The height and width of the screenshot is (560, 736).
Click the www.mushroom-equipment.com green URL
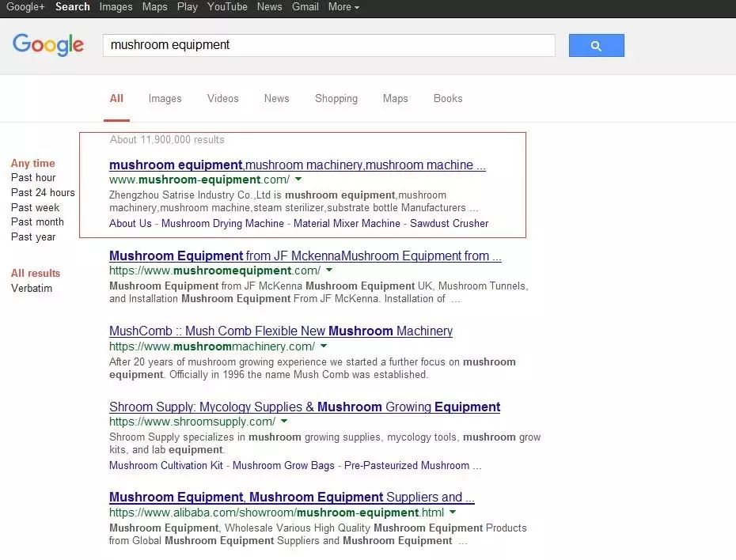199,180
